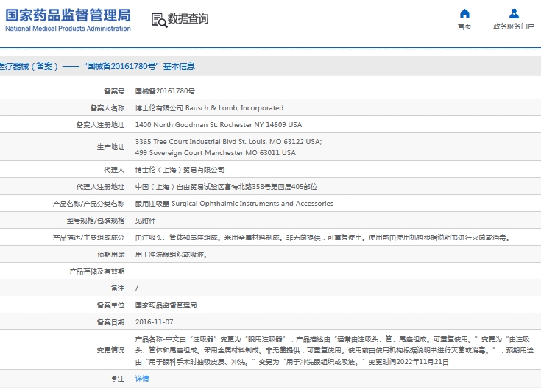Click the 预期用途 label

coord(110,254)
